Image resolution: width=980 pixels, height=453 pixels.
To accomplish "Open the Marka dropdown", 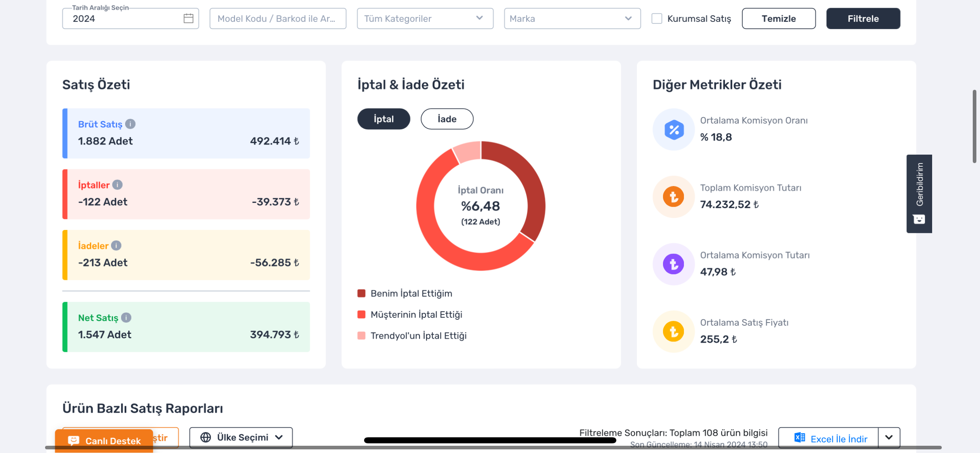I will point(572,19).
